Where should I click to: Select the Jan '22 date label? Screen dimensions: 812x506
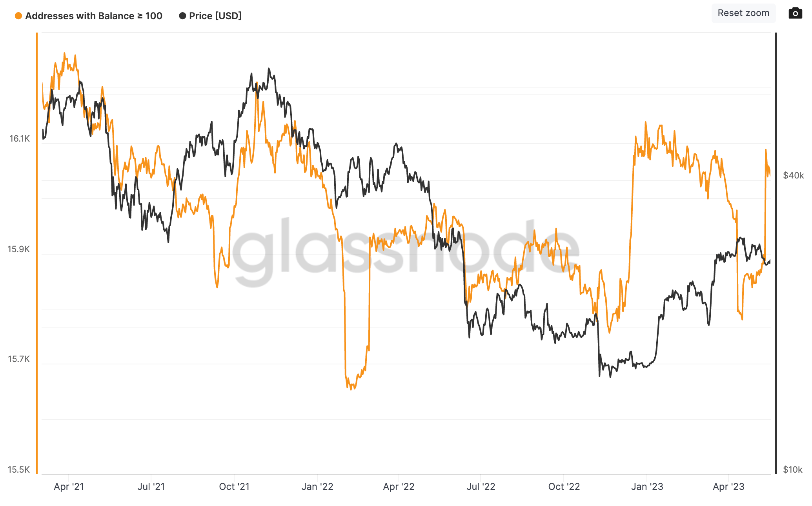[x=317, y=487]
